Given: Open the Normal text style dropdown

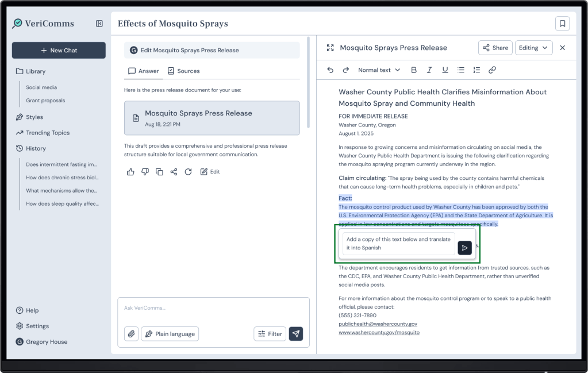Looking at the screenshot, I should click(379, 70).
